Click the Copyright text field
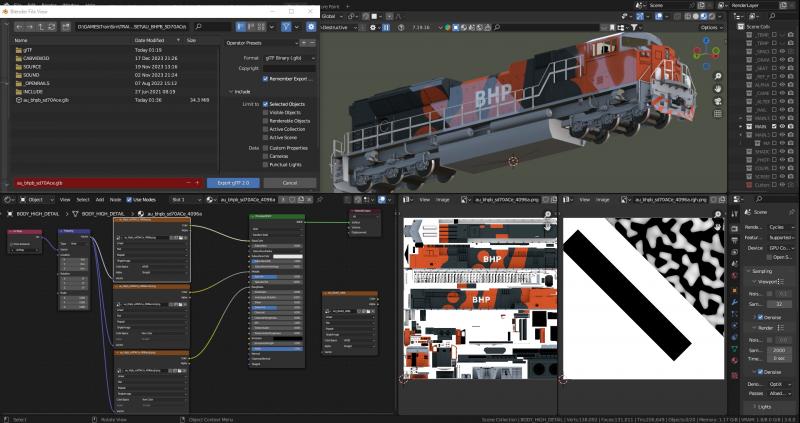800x423 pixels. 289,68
